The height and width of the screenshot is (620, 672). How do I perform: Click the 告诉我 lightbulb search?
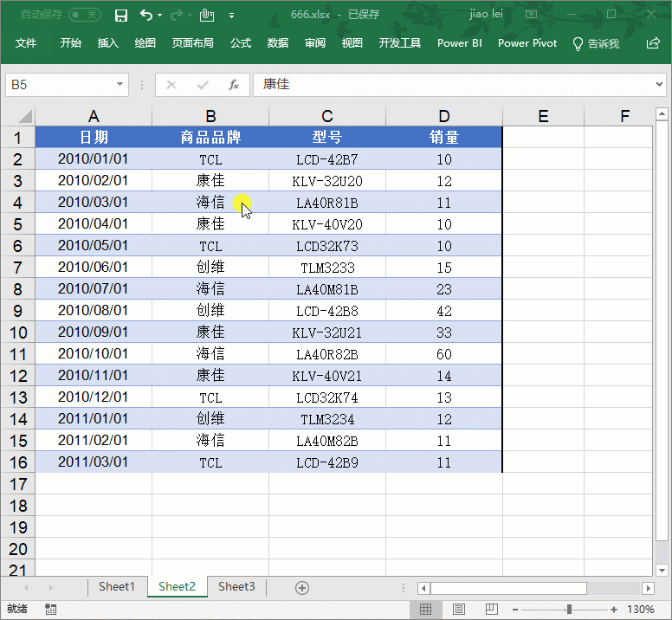[596, 43]
